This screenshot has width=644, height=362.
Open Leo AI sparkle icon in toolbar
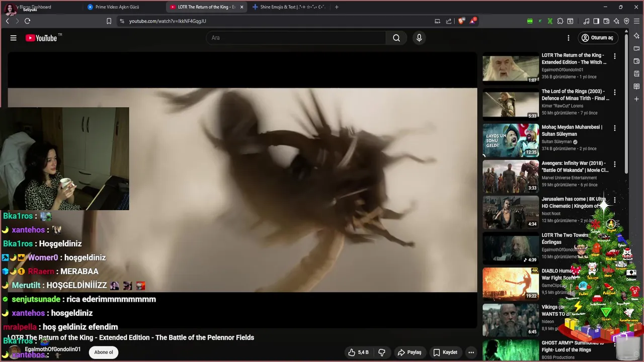(x=616, y=21)
